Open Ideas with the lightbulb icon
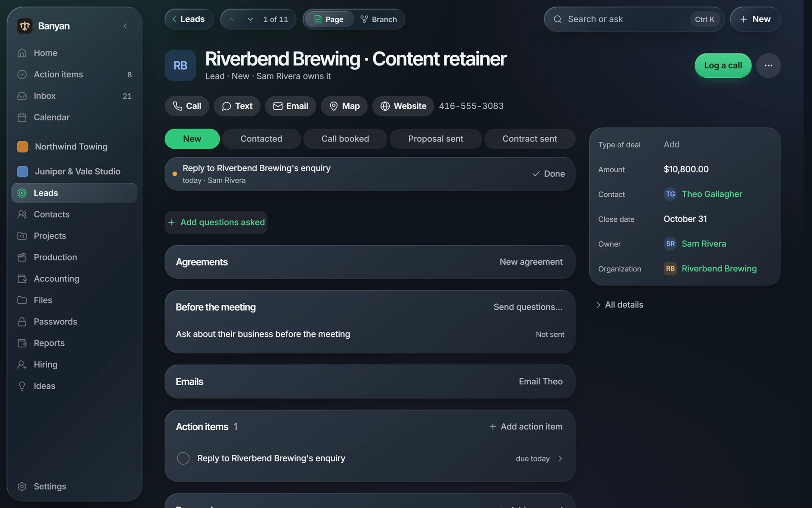 click(x=74, y=386)
